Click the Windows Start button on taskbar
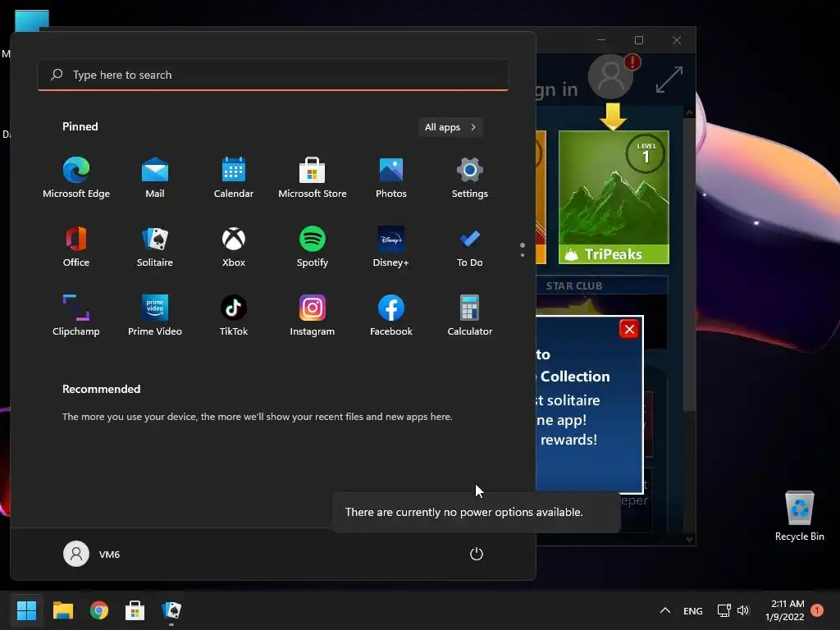This screenshot has height=630, width=840. pyautogui.click(x=26, y=610)
